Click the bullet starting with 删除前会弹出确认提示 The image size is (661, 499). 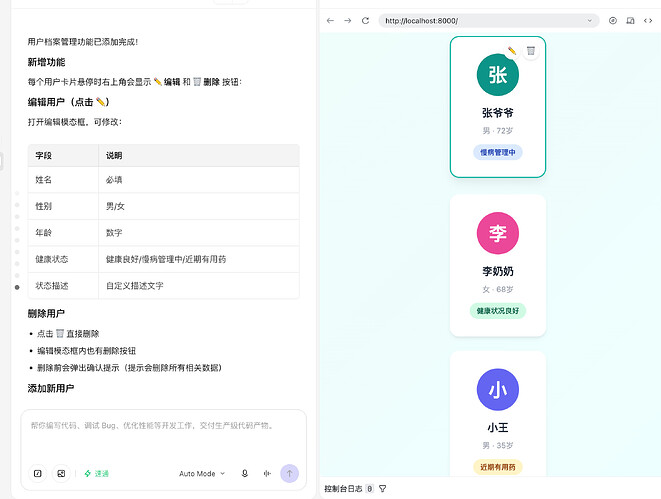(129, 368)
